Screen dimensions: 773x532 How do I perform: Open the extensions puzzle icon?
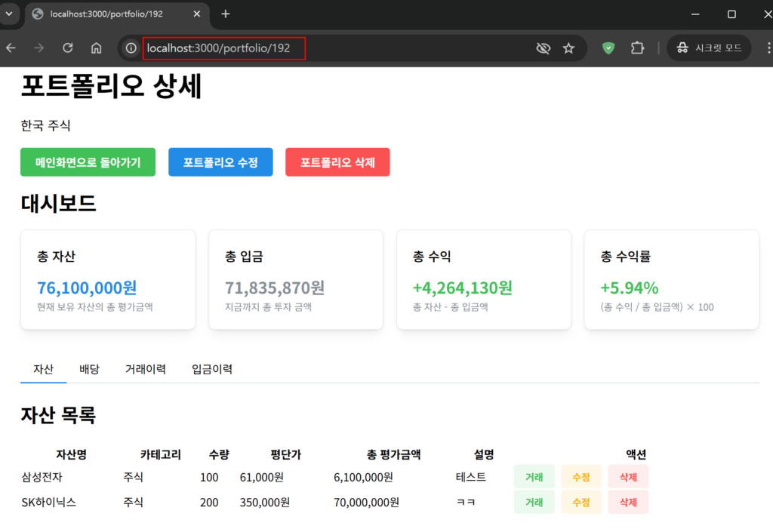click(x=637, y=48)
